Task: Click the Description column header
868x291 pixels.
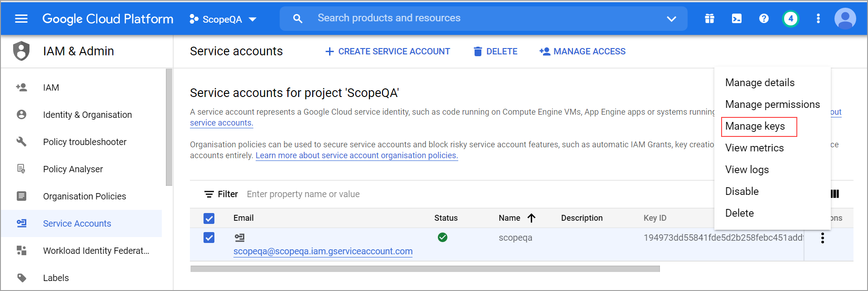Action: 582,218
